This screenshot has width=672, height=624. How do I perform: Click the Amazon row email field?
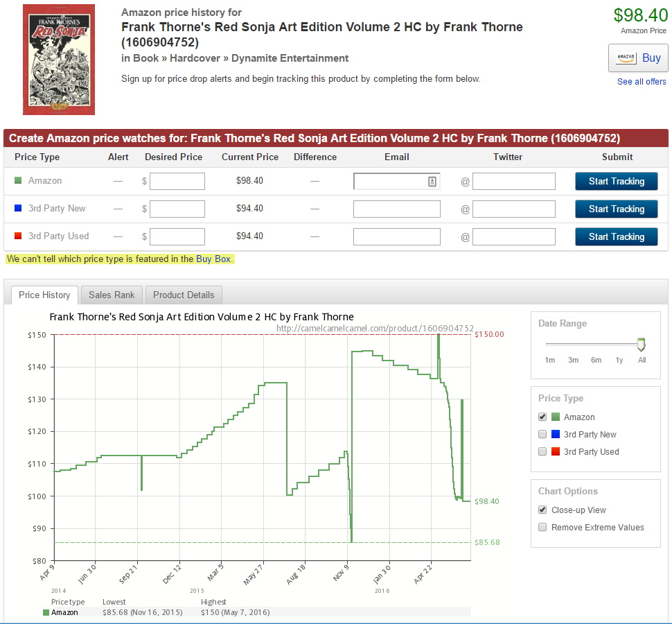tap(396, 181)
